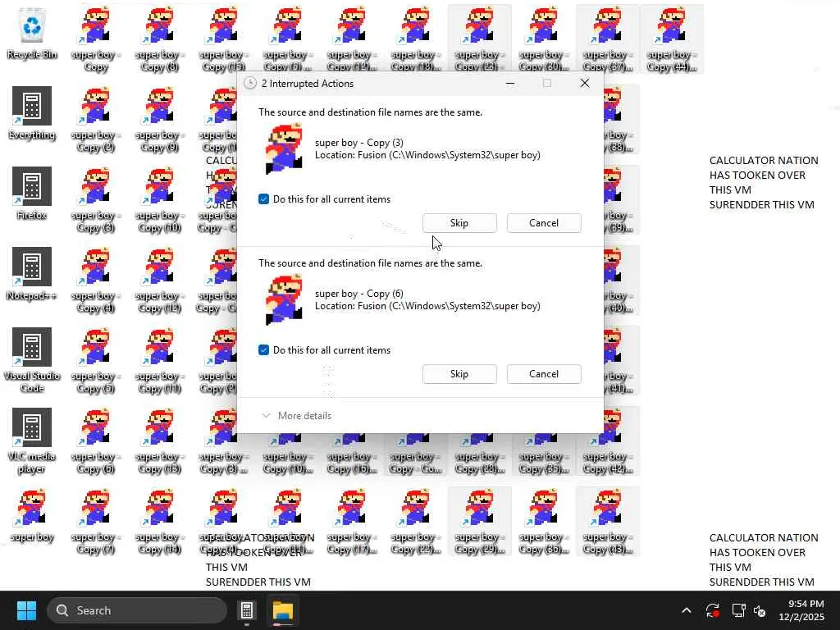The height and width of the screenshot is (630, 840).
Task: Open the Notepad++ desktop shortcut
Action: (x=32, y=274)
